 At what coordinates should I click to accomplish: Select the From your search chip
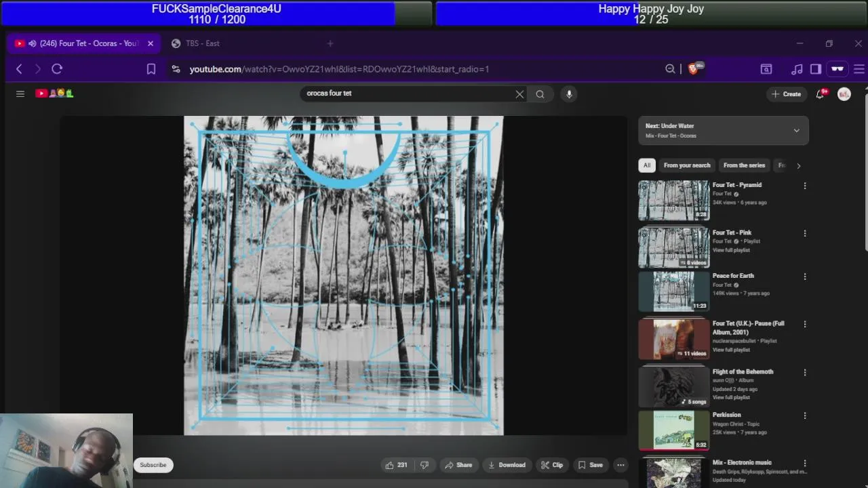[x=687, y=165]
